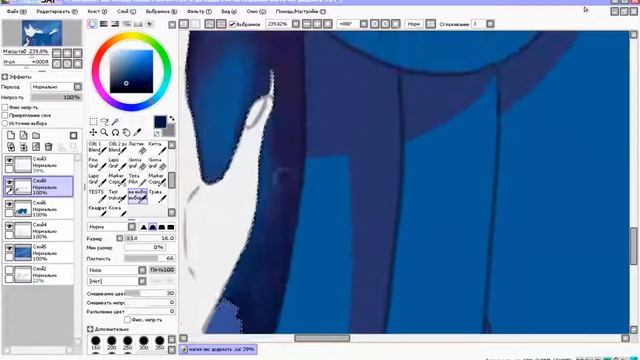
Task: Select the Квадрат brush tool
Action: tap(97, 211)
